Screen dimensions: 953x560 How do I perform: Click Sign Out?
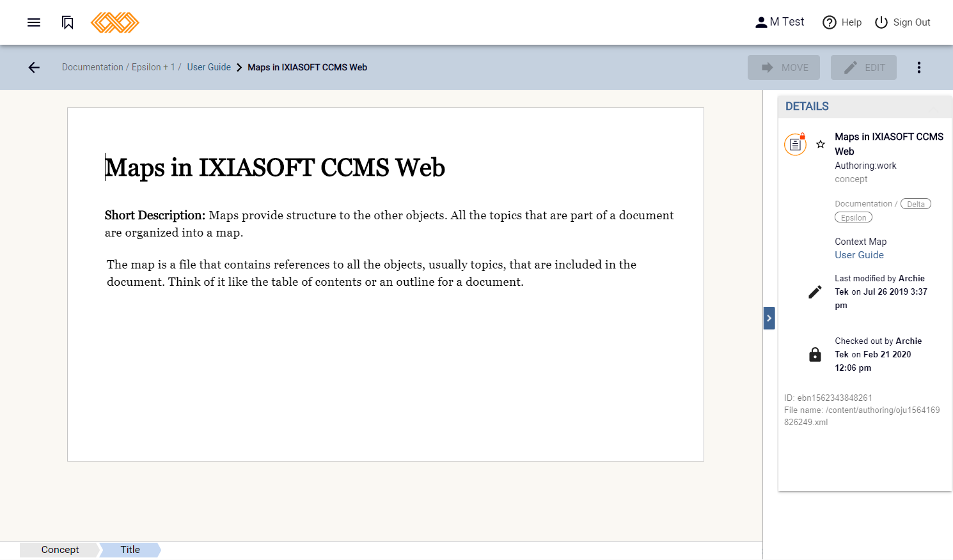tap(902, 22)
